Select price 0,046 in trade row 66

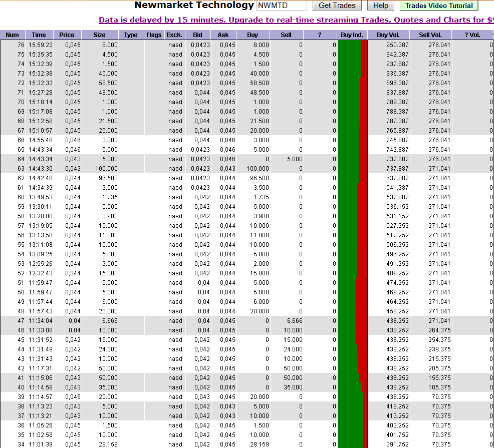(x=73, y=140)
